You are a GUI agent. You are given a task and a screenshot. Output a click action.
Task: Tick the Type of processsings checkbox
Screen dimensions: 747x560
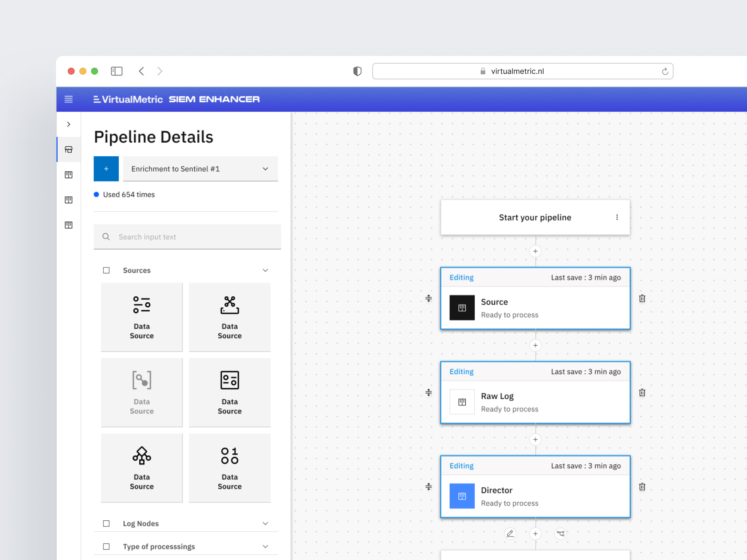click(106, 546)
